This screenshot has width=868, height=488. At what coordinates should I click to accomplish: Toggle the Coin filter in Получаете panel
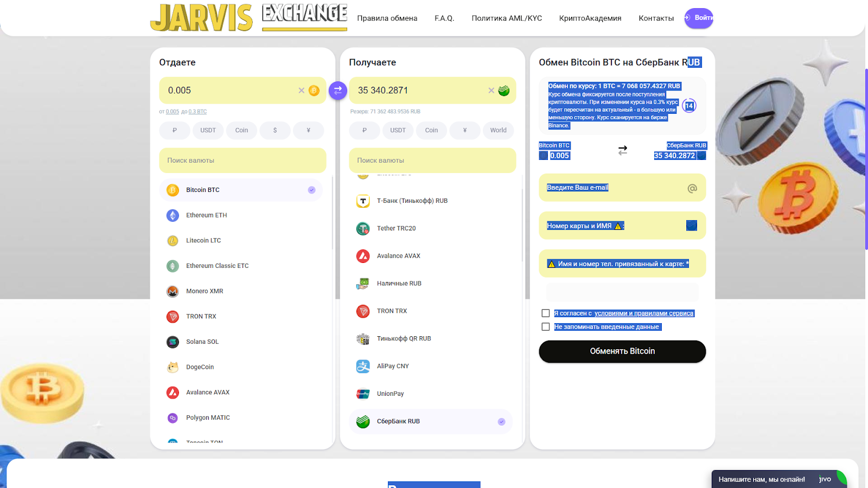pos(431,130)
